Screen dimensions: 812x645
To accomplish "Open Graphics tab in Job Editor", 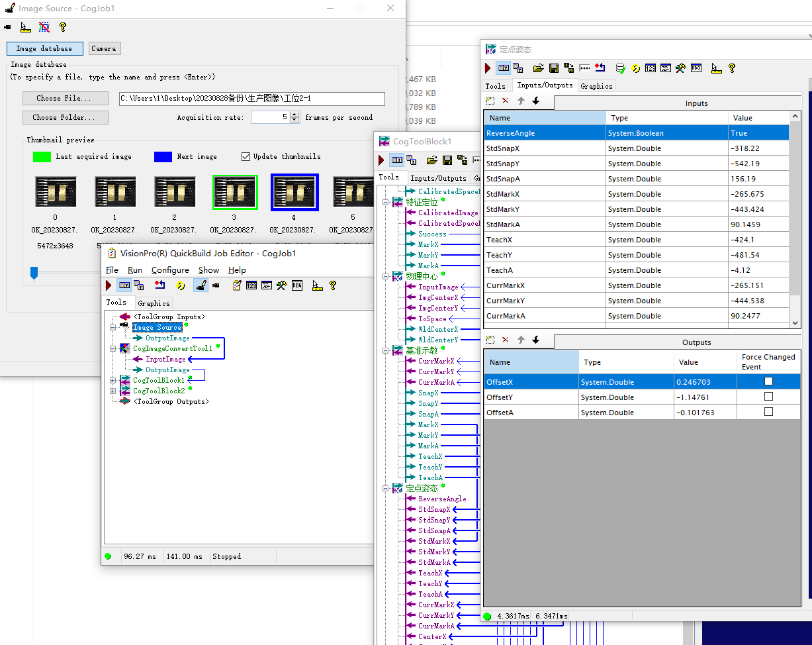I will [154, 303].
